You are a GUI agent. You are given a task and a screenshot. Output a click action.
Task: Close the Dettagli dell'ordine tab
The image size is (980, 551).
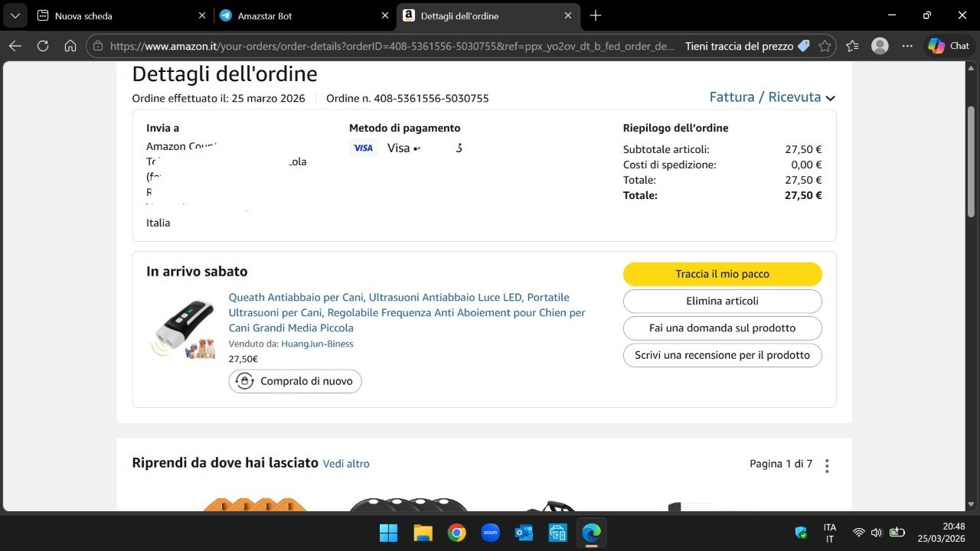[568, 15]
